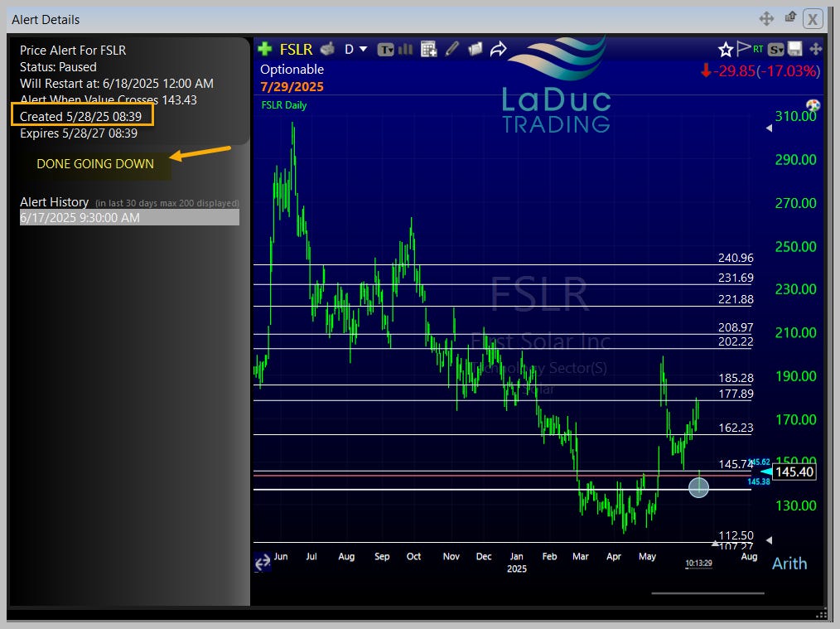Click the green plus add-symbol icon

[264, 49]
